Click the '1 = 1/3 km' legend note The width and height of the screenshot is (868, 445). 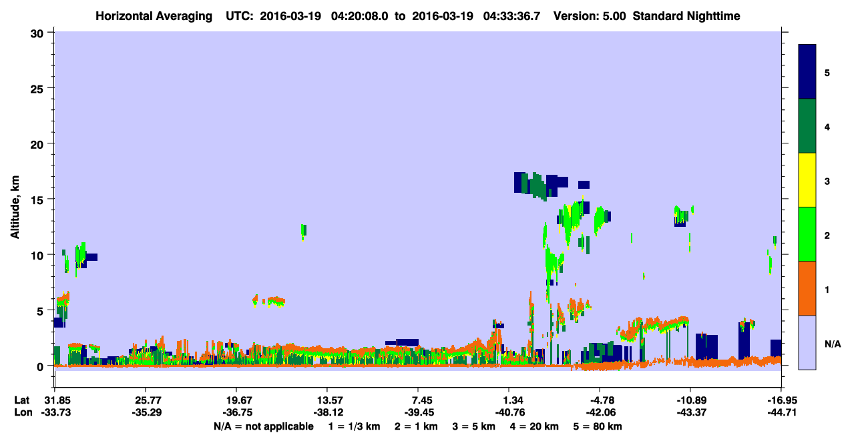[x=355, y=426]
